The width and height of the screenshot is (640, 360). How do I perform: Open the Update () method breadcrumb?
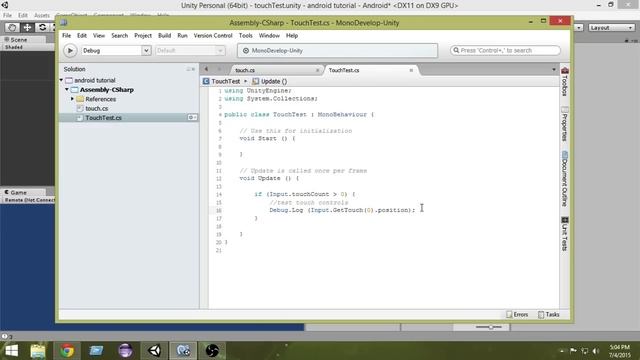click(x=270, y=81)
